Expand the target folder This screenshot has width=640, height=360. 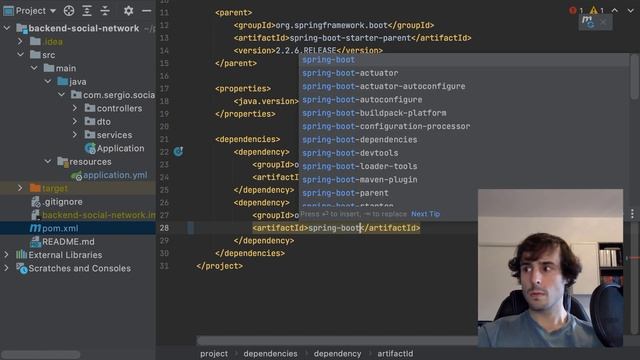coord(20,188)
